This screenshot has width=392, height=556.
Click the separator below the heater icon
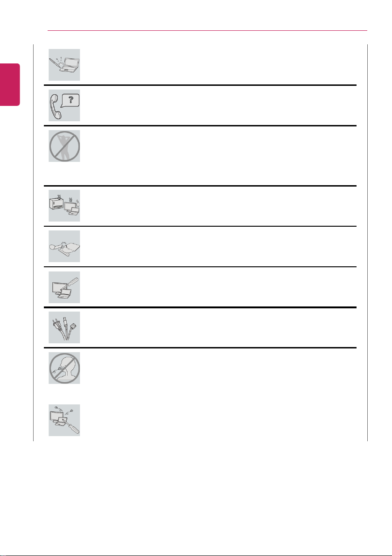click(x=200, y=226)
